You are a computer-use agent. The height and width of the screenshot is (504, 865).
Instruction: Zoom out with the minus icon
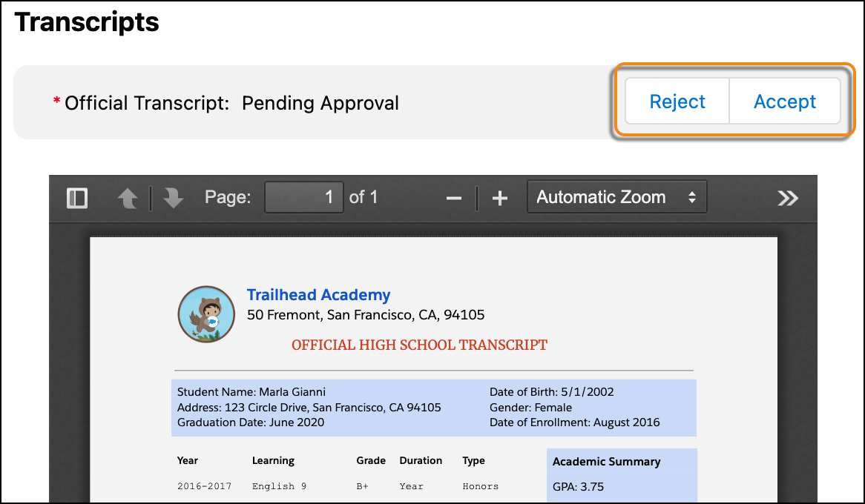pos(453,198)
